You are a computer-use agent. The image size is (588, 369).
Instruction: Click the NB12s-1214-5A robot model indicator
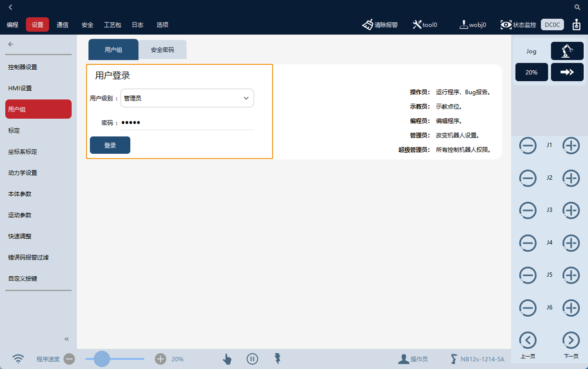pos(477,359)
